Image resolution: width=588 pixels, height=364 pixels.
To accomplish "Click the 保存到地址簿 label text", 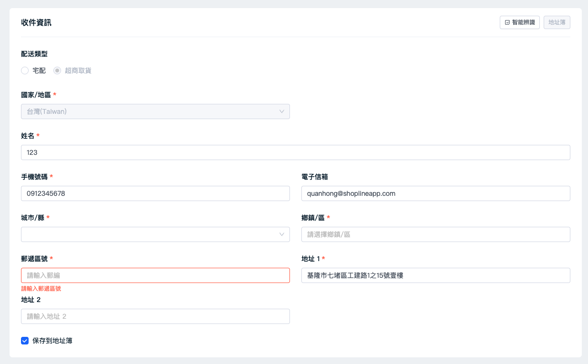I will click(x=52, y=341).
